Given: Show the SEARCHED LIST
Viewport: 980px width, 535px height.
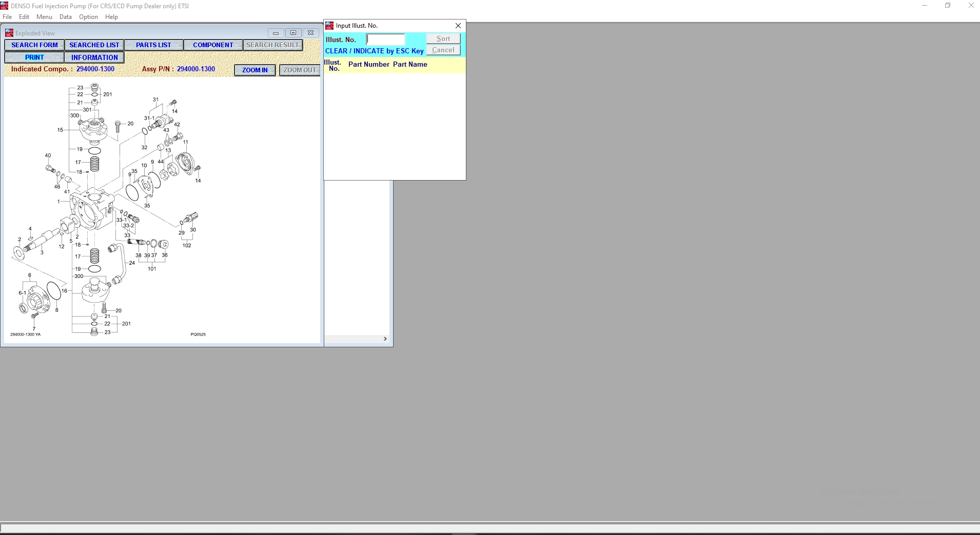Looking at the screenshot, I should point(94,45).
